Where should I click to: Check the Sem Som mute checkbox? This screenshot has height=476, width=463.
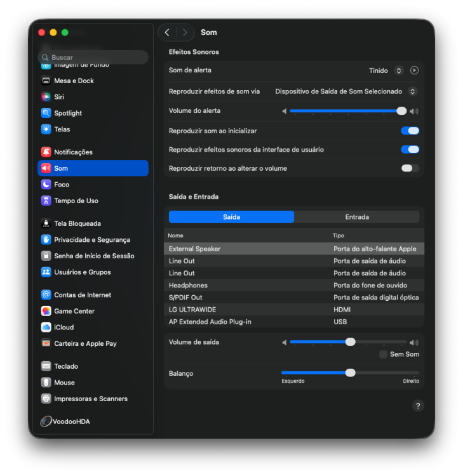coord(383,354)
